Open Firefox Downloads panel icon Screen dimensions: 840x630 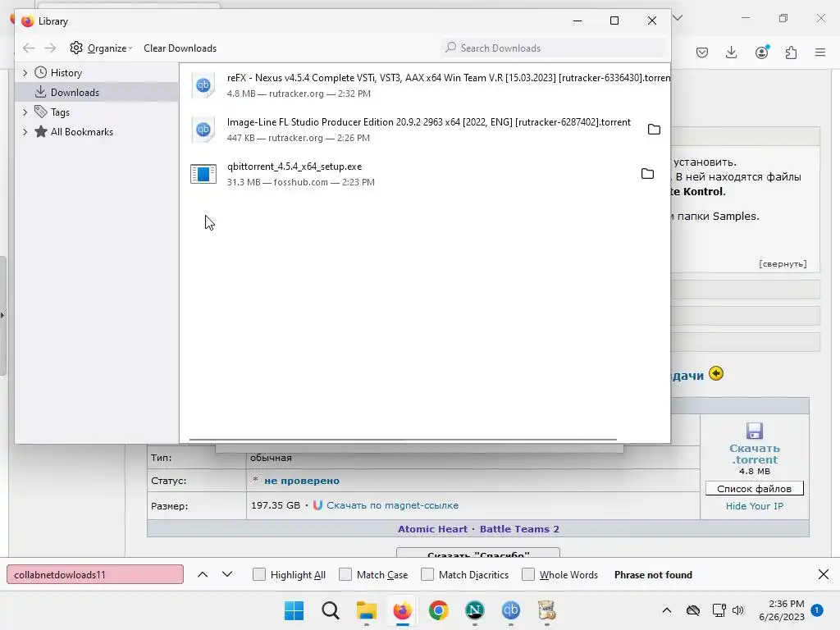(x=731, y=52)
